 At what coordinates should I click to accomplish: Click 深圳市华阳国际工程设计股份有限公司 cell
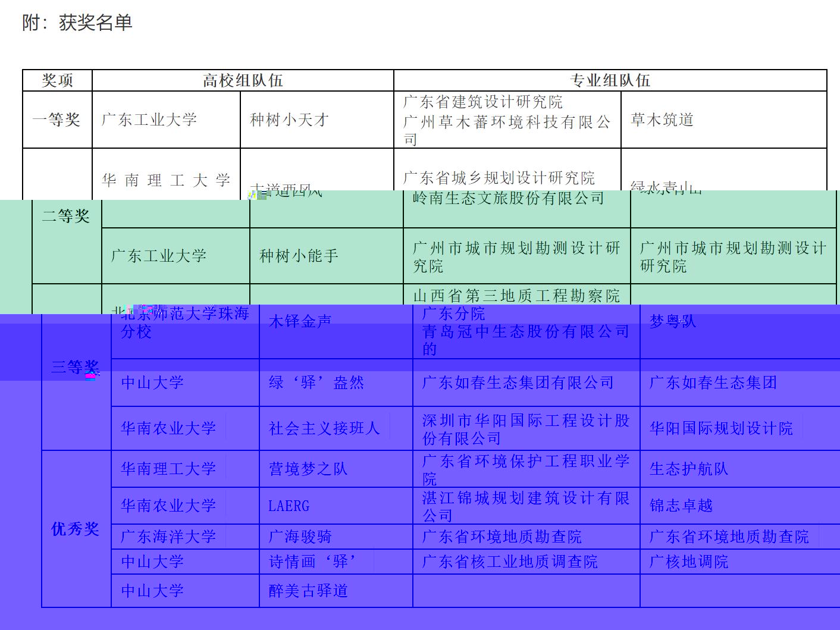(526, 430)
